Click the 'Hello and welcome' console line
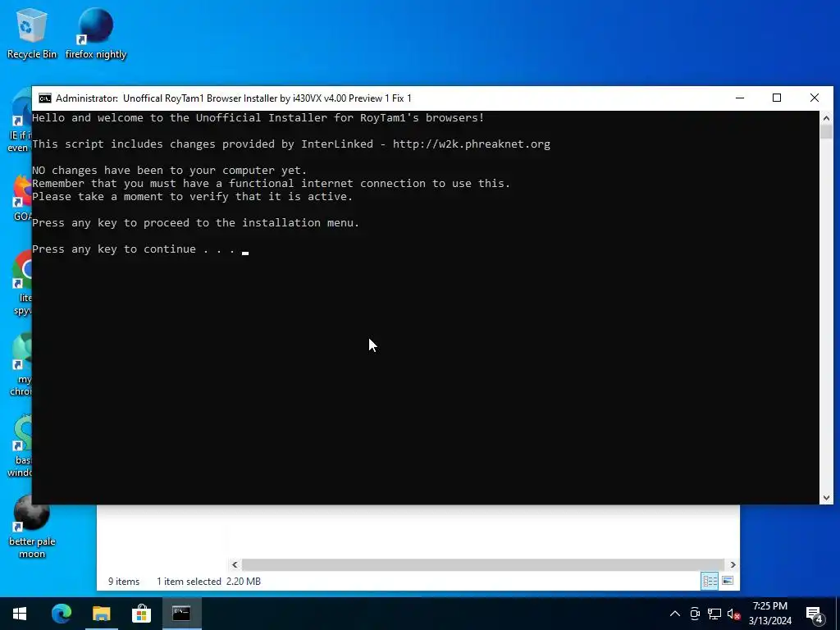The height and width of the screenshot is (630, 840). pos(258,118)
